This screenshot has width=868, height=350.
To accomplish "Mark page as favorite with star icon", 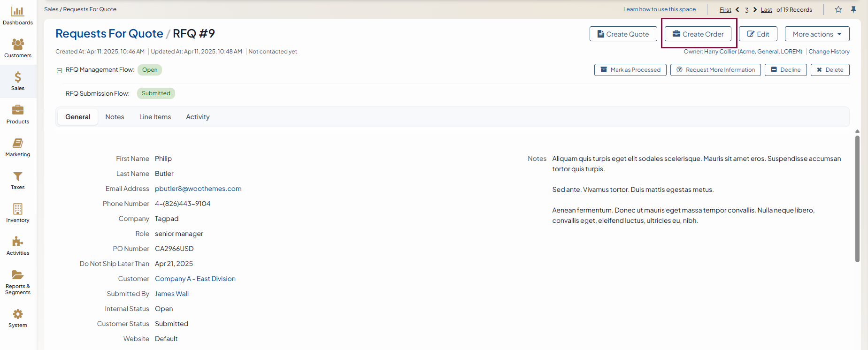I will 838,9.
